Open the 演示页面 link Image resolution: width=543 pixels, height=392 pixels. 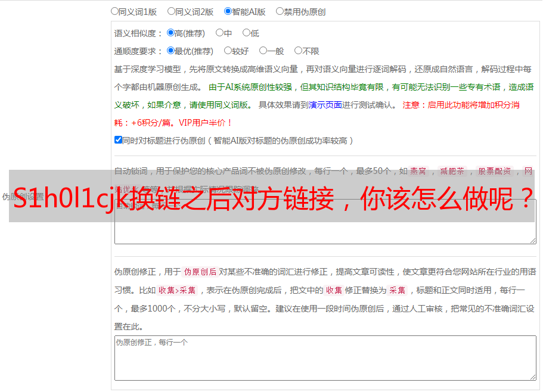point(325,105)
